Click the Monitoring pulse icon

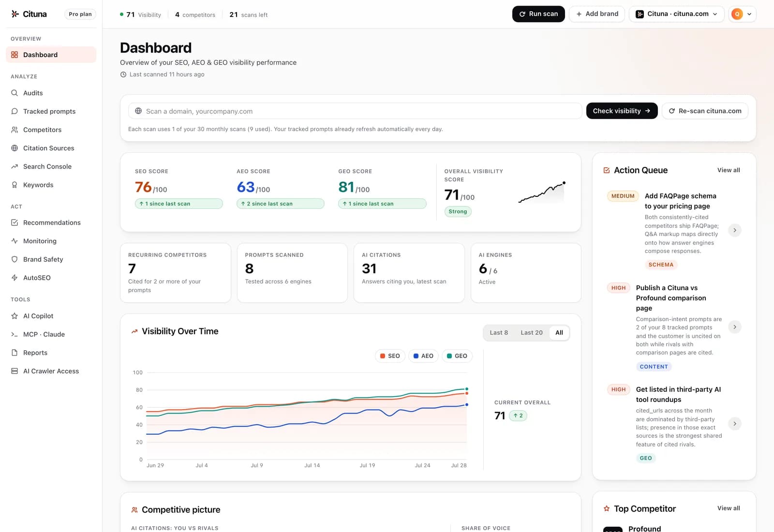[15, 241]
